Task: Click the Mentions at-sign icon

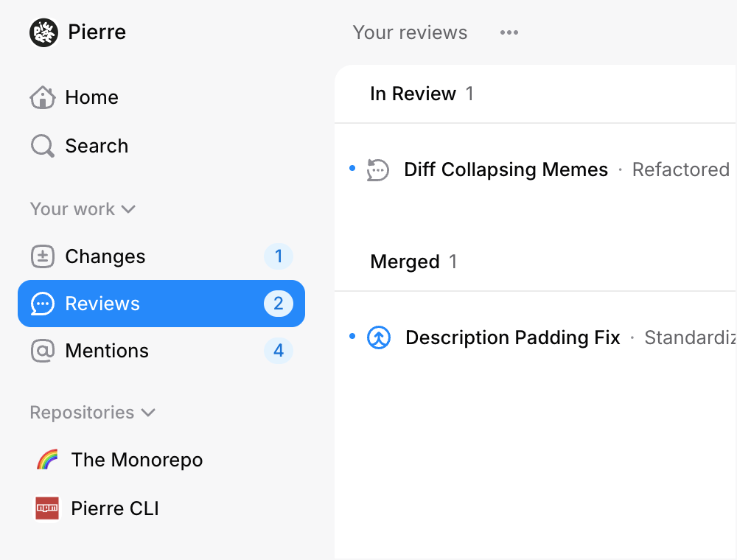Action: [43, 351]
